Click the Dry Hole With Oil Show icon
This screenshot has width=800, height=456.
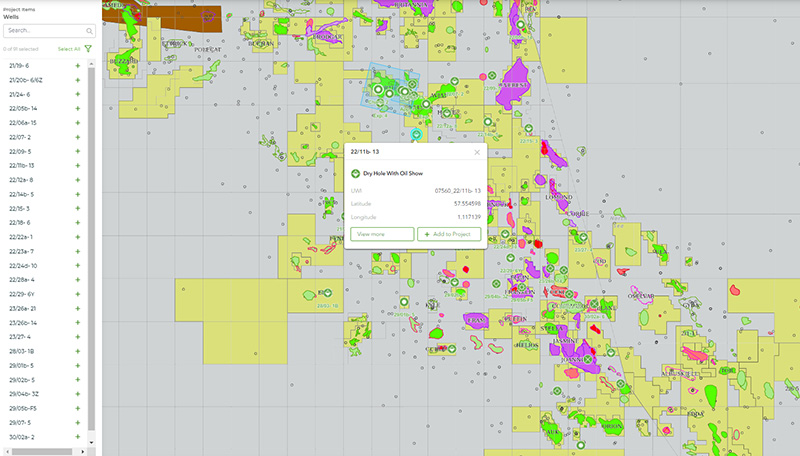point(355,174)
